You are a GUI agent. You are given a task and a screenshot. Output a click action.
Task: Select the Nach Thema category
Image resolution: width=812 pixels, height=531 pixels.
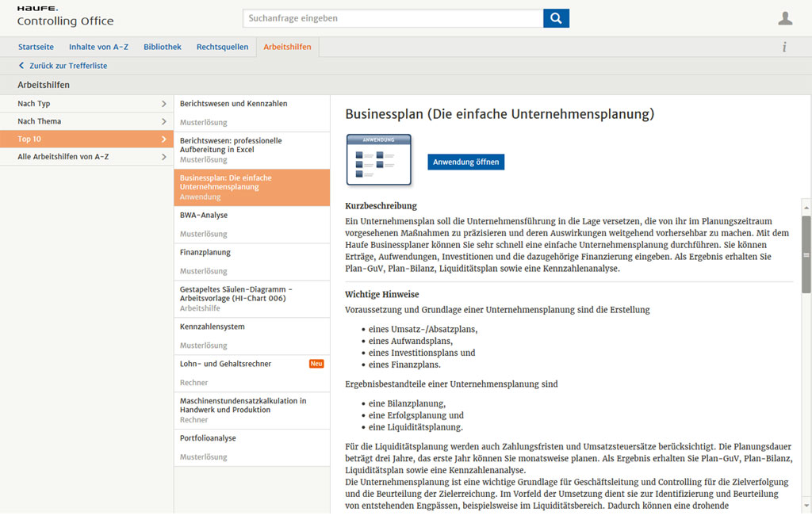tap(86, 121)
